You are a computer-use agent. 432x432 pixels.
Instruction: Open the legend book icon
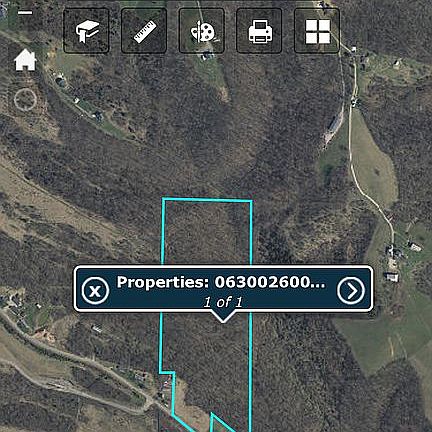(x=86, y=31)
